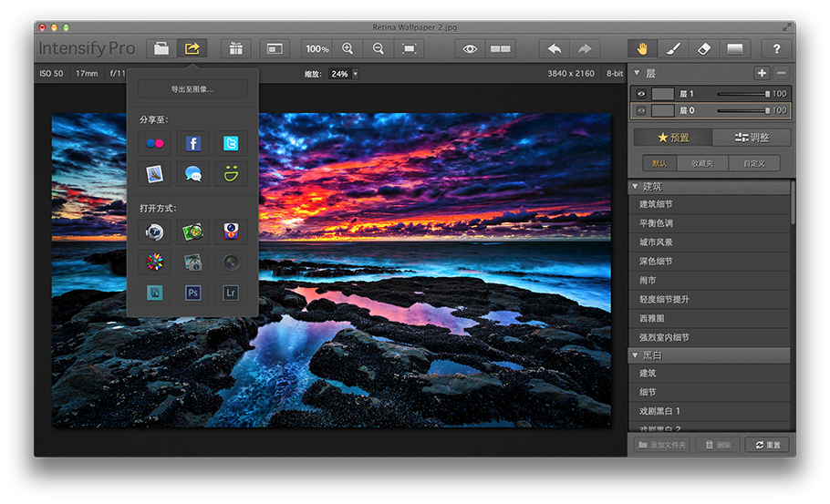Image resolution: width=830 pixels, height=504 pixels.
Task: Collapse the 黑白 preset group
Action: (635, 356)
